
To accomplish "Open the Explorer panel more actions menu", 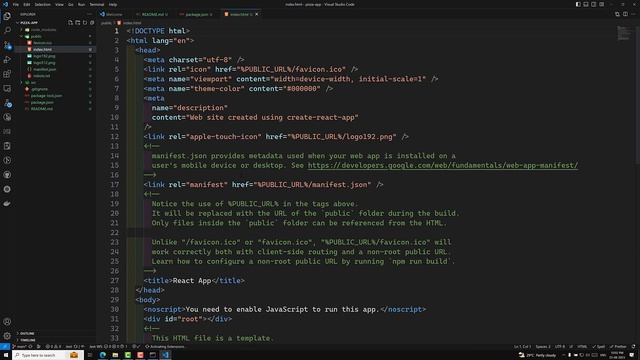I will 89,14.
